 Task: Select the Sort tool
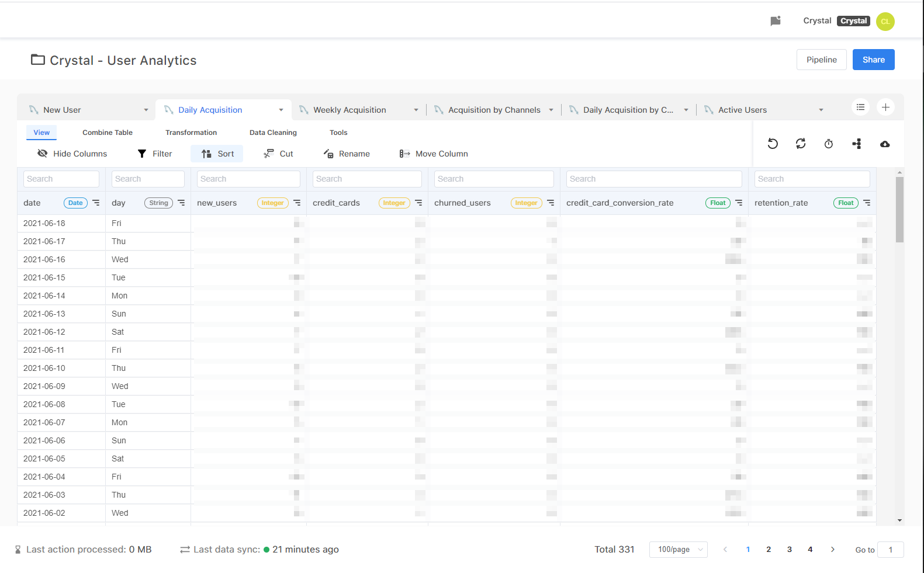click(217, 154)
